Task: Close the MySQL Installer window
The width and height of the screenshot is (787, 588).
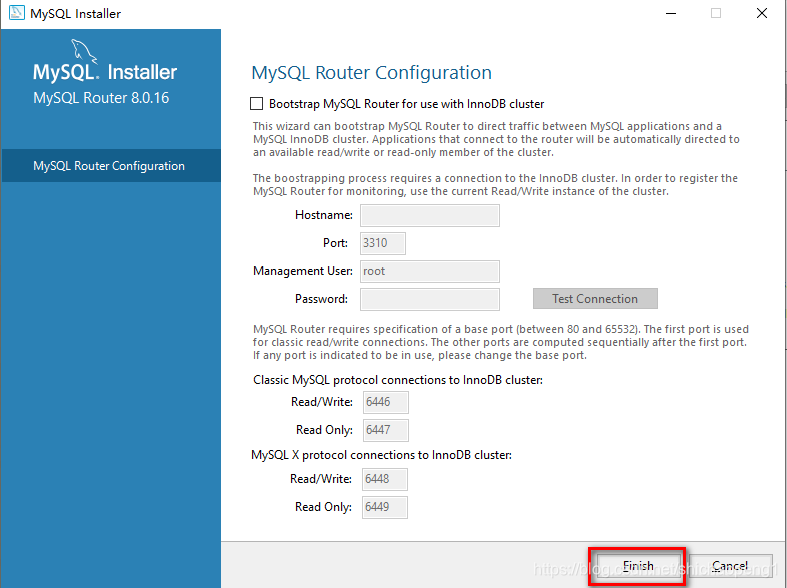Action: pyautogui.click(x=762, y=14)
